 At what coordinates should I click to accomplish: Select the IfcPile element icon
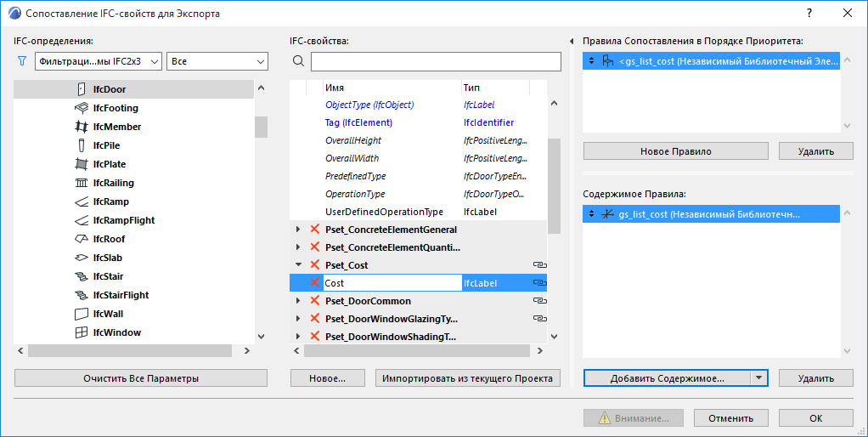82,145
